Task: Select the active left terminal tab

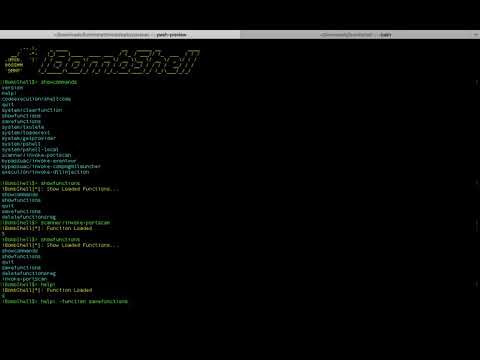Action: pos(120,35)
